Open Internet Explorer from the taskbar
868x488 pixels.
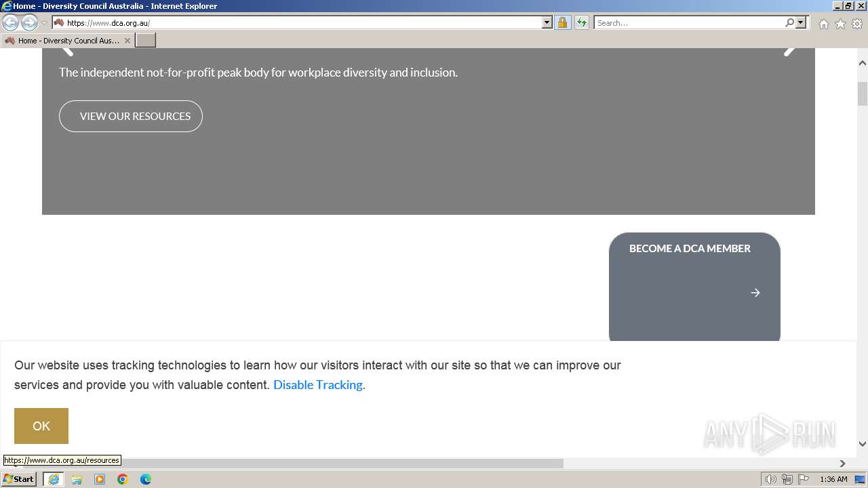tap(54, 479)
